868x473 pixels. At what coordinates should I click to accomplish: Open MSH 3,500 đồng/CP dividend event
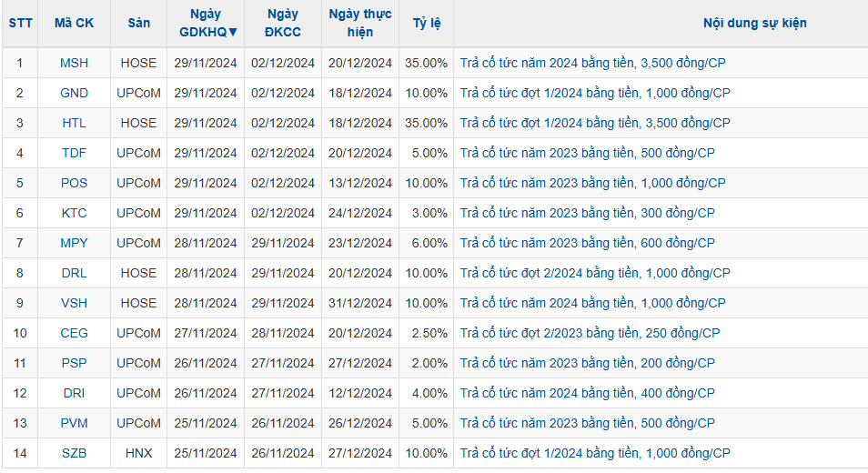click(x=593, y=63)
